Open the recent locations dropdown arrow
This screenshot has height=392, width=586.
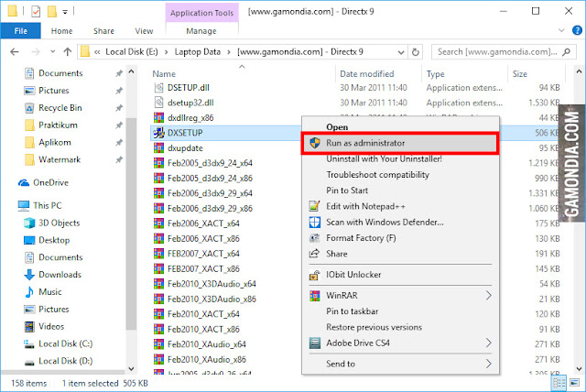pos(53,51)
